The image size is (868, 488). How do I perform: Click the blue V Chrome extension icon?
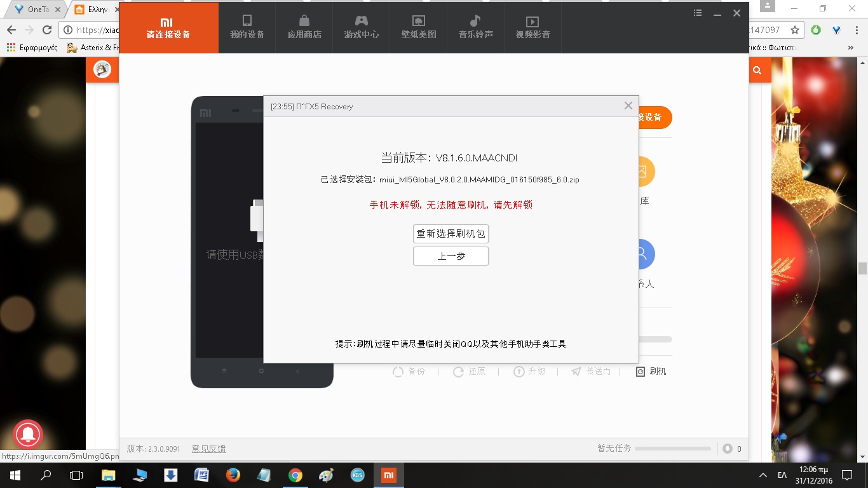(x=837, y=30)
